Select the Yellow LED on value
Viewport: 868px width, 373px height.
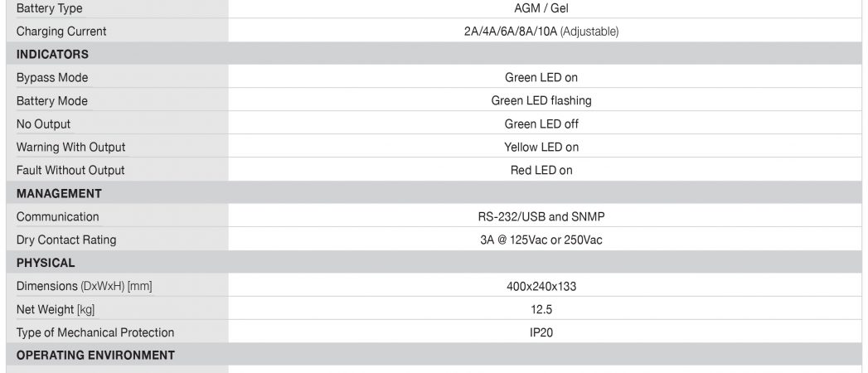pyautogui.click(x=541, y=148)
